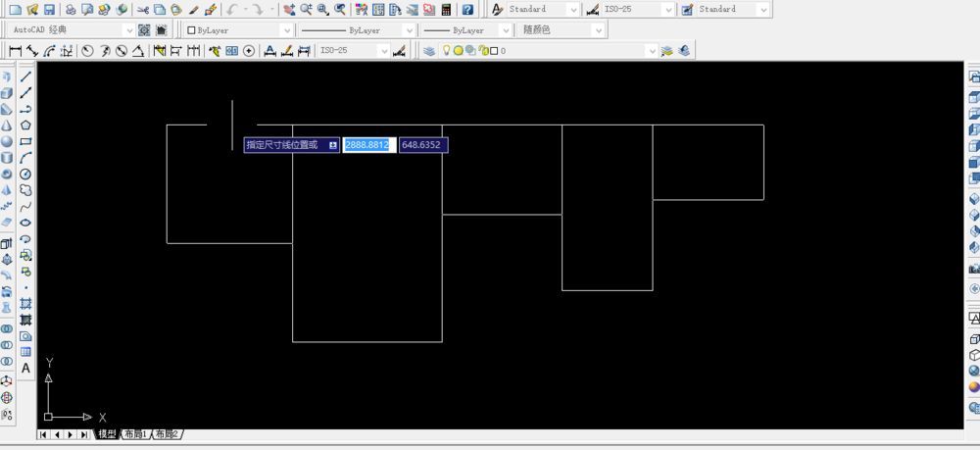This screenshot has height=450, width=980.
Task: Click the 648.6352 dynamic input field
Action: tap(423, 145)
